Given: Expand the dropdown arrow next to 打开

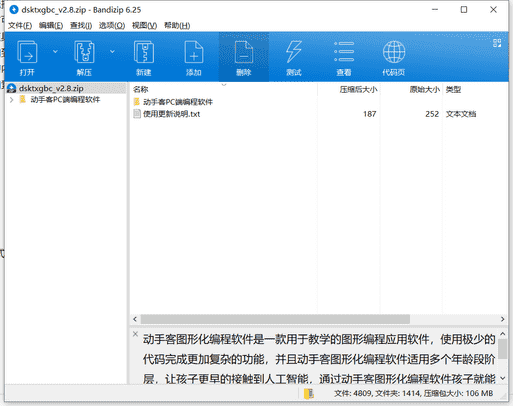Looking at the screenshot, I should 55,51.
